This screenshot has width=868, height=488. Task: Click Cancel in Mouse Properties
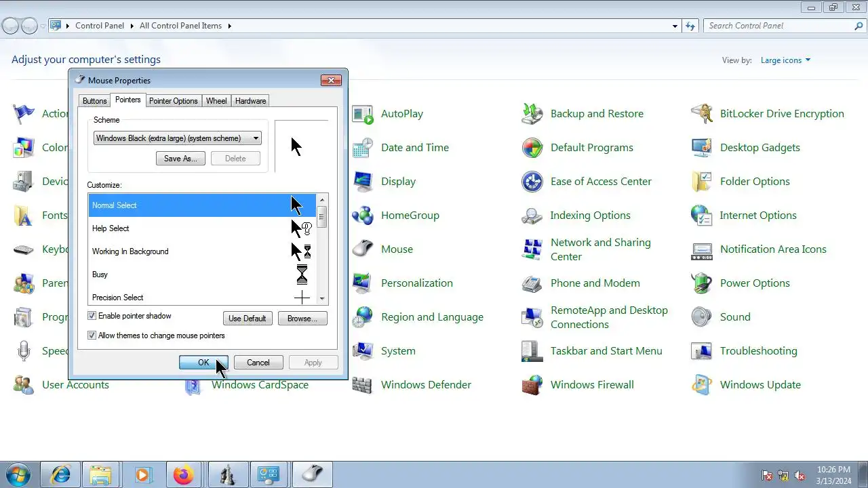click(258, 363)
